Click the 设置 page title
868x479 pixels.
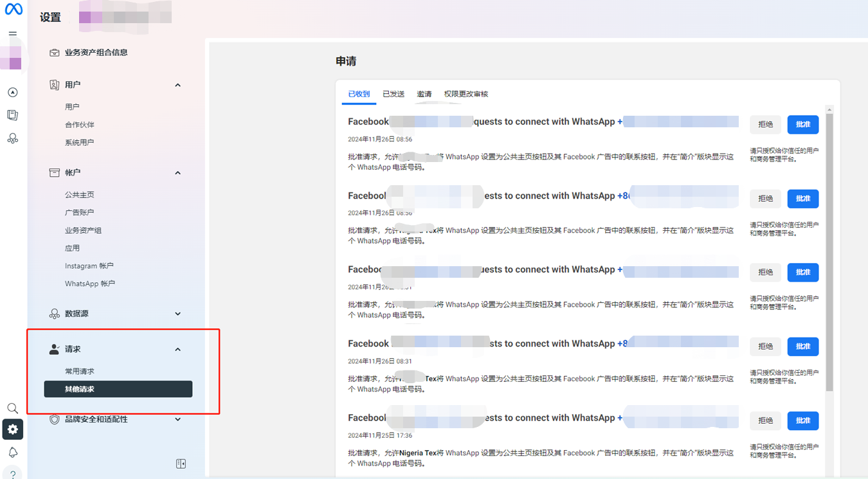pos(50,17)
